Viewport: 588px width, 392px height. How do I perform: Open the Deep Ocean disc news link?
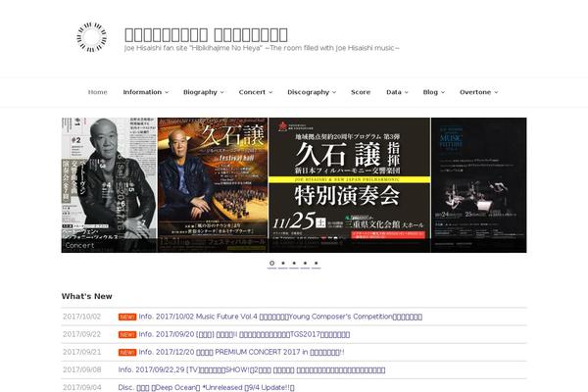pyautogui.click(x=206, y=387)
